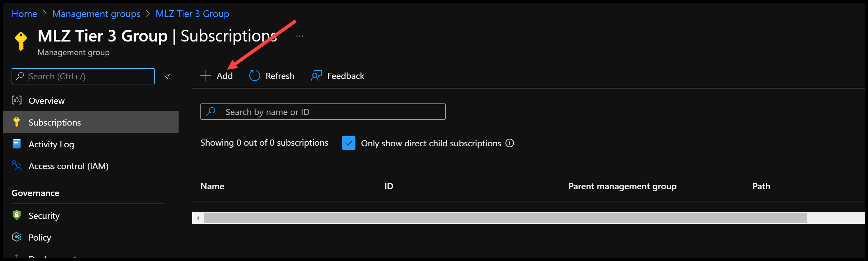Image resolution: width=868 pixels, height=261 pixels.
Task: Click the Governance section heading
Action: point(35,193)
